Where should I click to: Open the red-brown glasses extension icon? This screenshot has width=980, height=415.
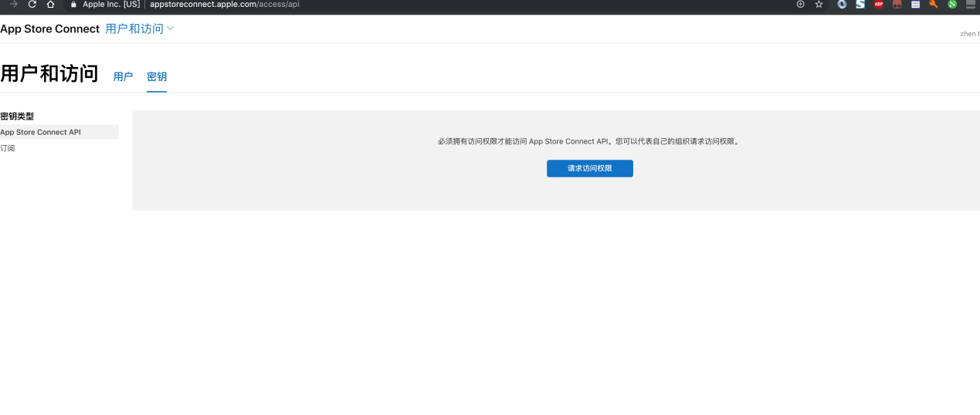897,5
